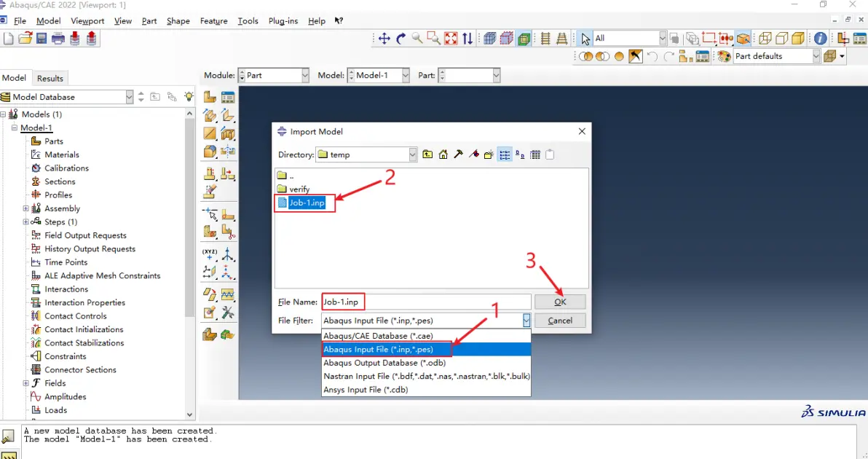The image size is (868, 459).
Task: Switch file list to detailed table view
Action: point(535,154)
